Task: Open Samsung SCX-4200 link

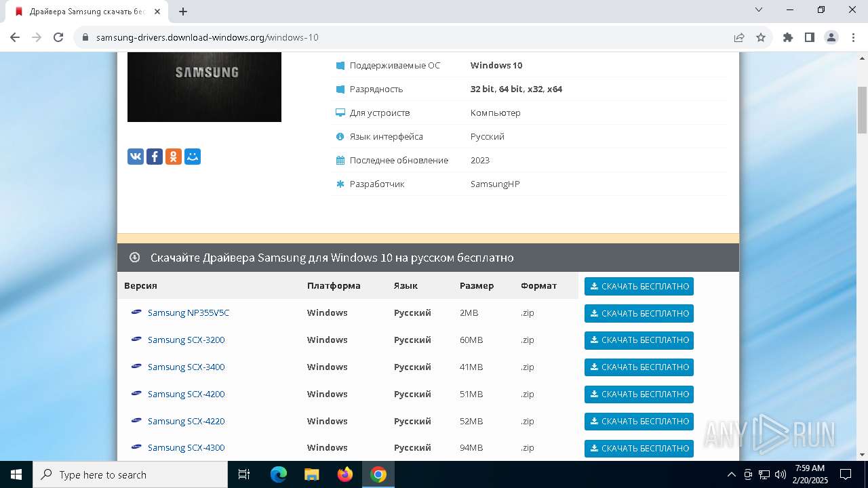Action: 186,394
